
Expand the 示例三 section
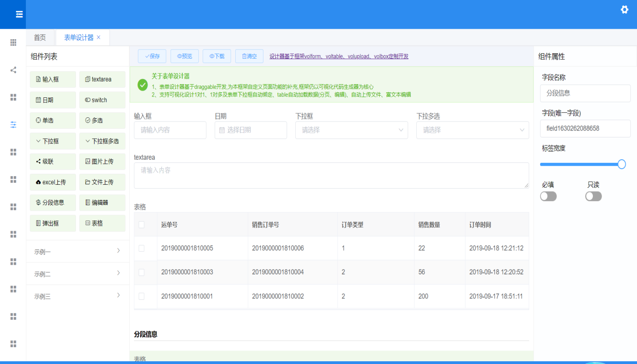pos(78,296)
